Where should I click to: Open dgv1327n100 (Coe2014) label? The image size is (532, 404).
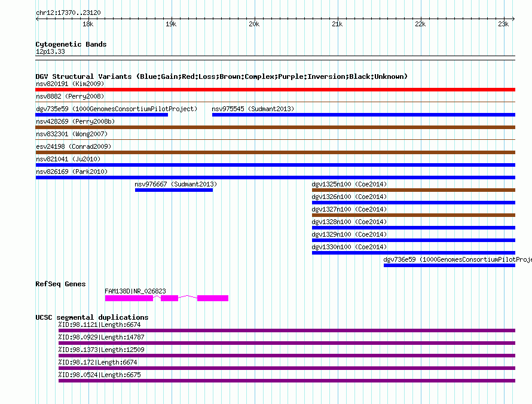[349, 209]
